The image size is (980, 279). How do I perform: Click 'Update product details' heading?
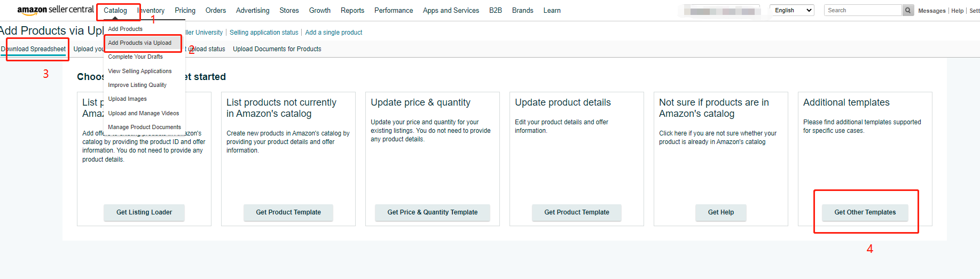pos(563,102)
